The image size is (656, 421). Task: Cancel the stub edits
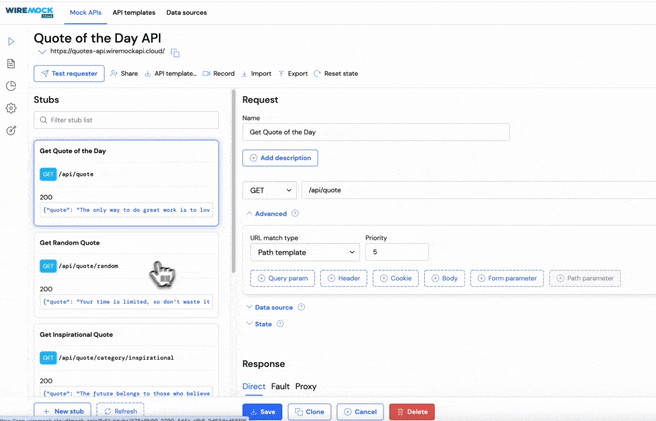coord(360,412)
